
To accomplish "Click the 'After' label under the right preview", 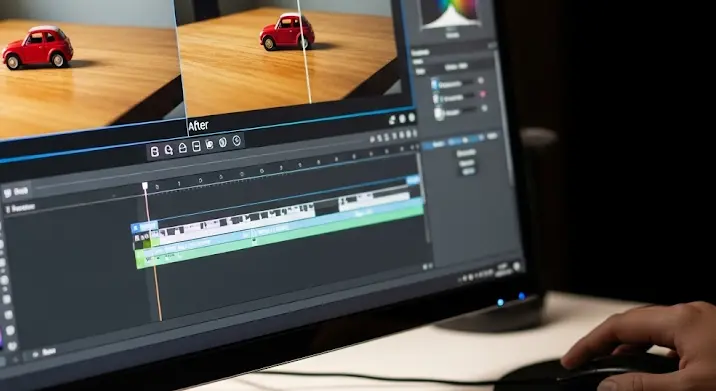I will click(198, 126).
